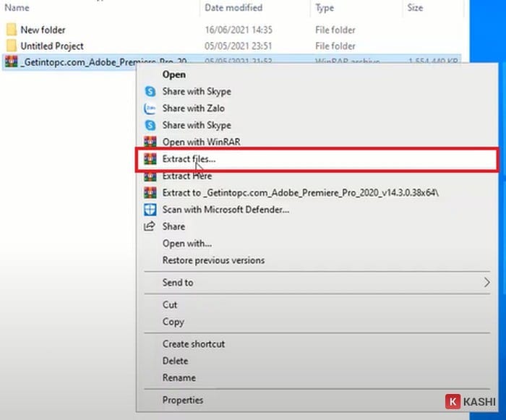Click the New folder folder icon

[x=12, y=30]
